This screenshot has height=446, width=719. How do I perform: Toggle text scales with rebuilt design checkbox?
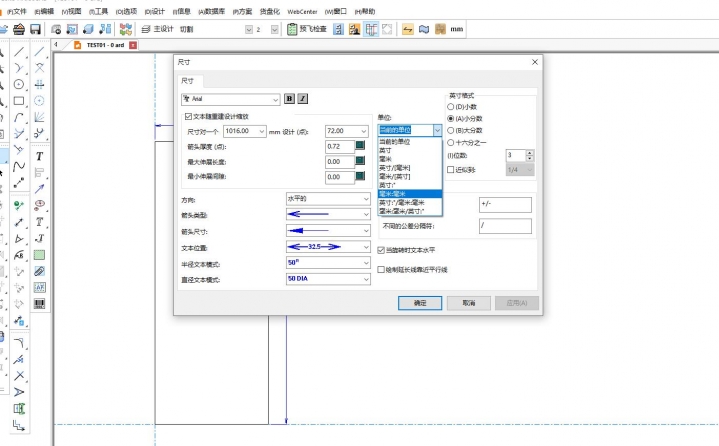click(189, 117)
